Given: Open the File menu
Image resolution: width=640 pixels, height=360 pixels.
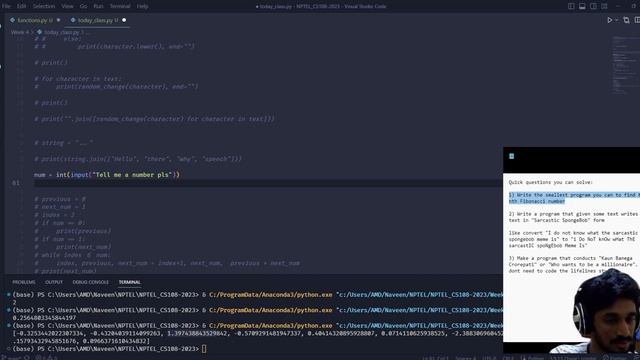Looking at the screenshot, I should pyautogui.click(x=6, y=6).
